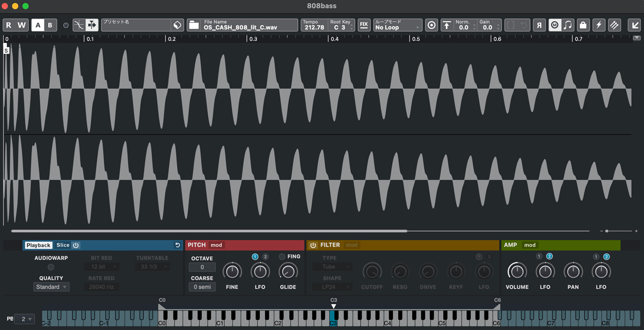Click the pitch LFO knob
Screen dimensions: 644x330
(260, 271)
